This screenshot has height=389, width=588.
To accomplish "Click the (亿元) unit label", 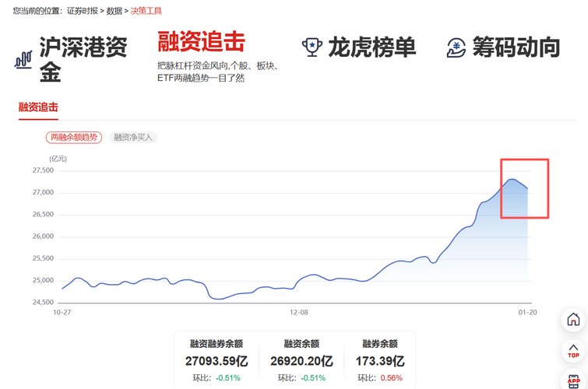I will 58,159.
